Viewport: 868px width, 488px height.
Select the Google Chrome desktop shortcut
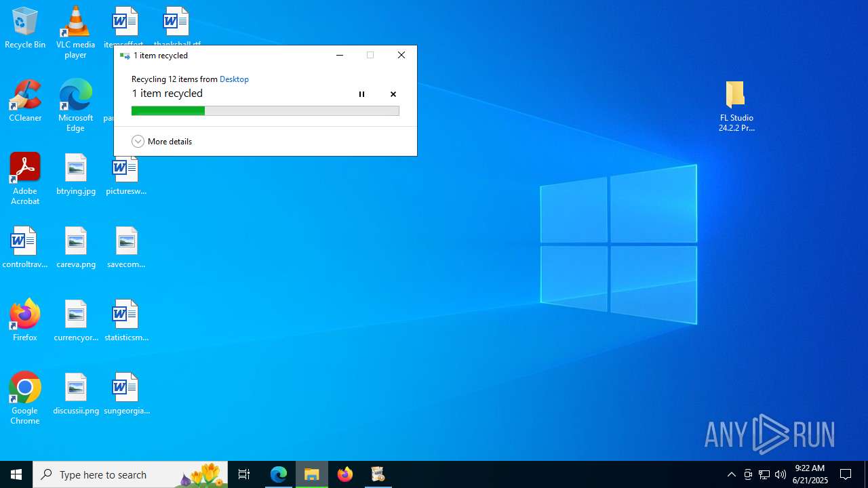(25, 399)
